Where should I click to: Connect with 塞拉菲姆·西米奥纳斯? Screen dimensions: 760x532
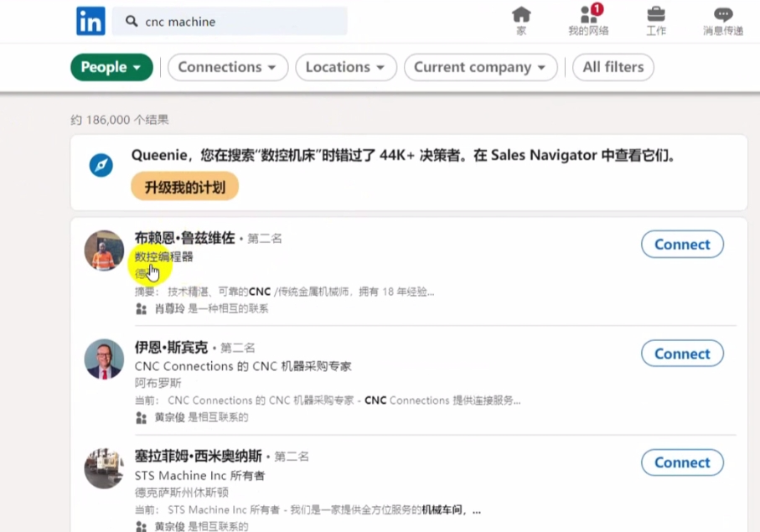point(682,462)
